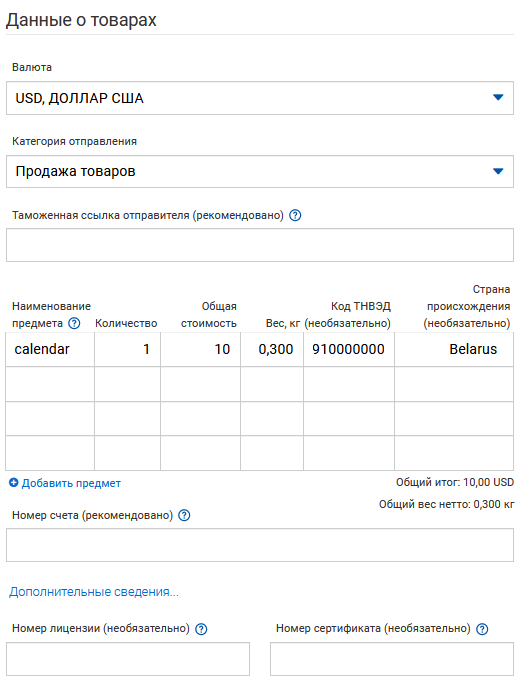This screenshot has height=676, width=520.
Task: Select the Общая стоимость cell with 10
Action: click(200, 349)
